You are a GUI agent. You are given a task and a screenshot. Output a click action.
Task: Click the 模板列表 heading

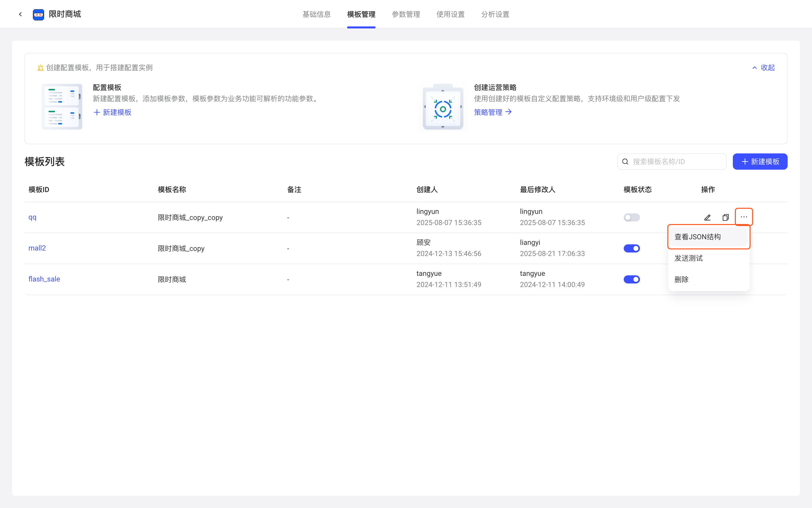(x=45, y=162)
